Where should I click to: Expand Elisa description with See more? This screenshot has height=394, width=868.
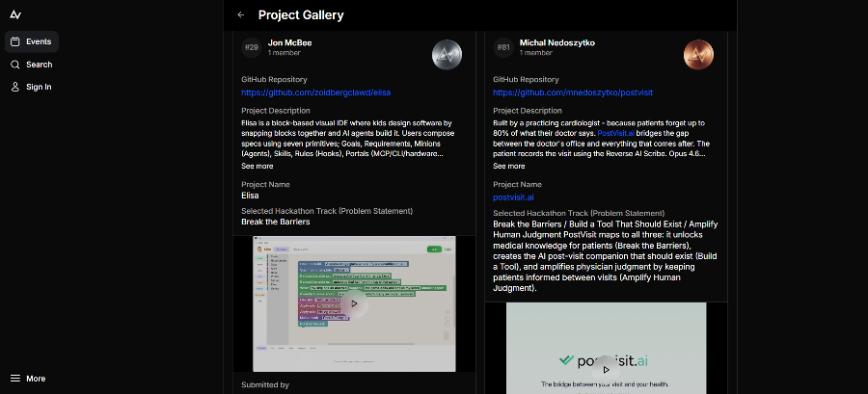click(x=257, y=166)
